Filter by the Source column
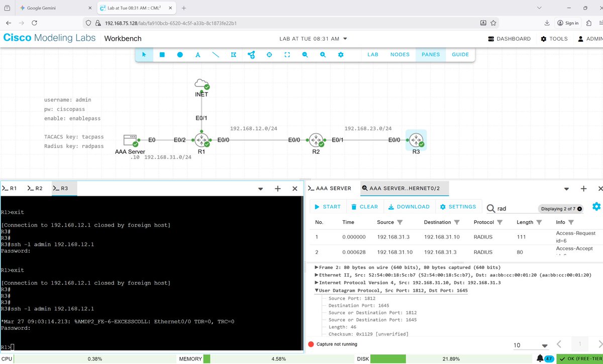This screenshot has width=603, height=364. 400,222
